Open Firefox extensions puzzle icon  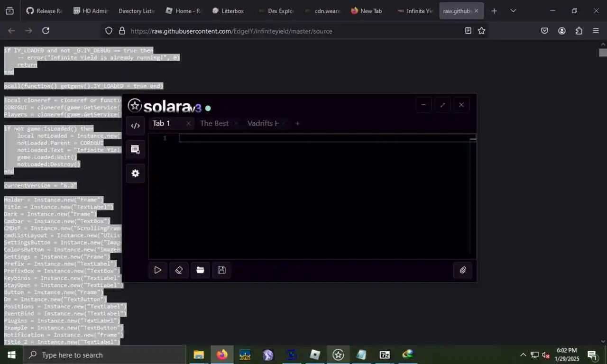point(579,31)
